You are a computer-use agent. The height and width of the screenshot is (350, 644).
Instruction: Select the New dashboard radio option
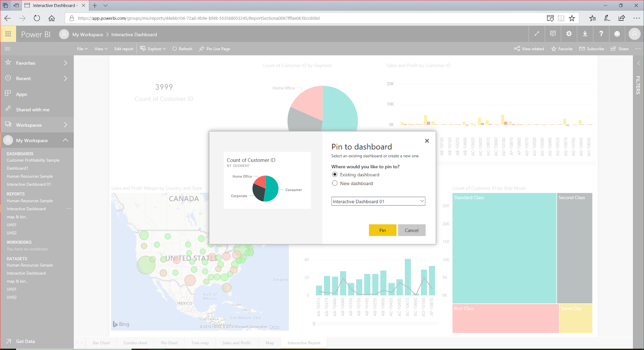[334, 183]
